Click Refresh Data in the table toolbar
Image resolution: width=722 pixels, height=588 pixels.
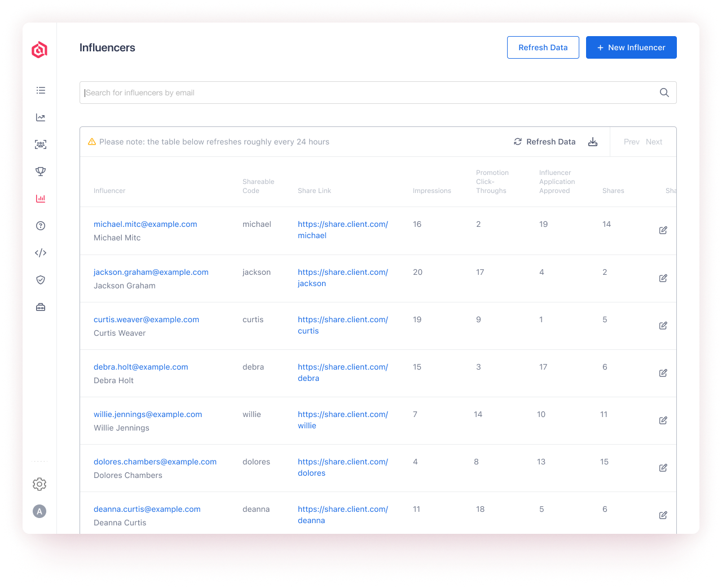pos(545,142)
